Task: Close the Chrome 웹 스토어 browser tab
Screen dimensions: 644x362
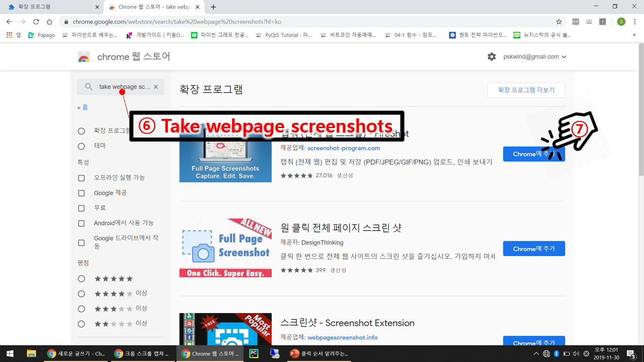Action: click(x=198, y=7)
